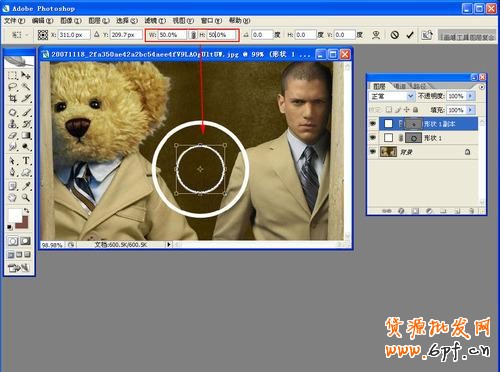This screenshot has height=372, width=500.
Task: Hide the 形状 1 副本 layer eye
Action: coord(373,124)
